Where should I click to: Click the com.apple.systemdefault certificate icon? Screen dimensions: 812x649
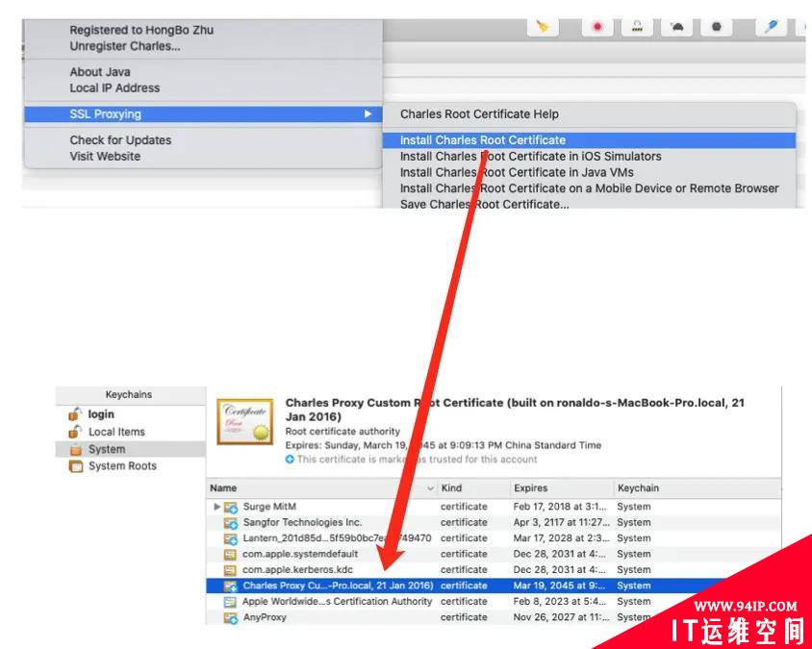click(230, 554)
